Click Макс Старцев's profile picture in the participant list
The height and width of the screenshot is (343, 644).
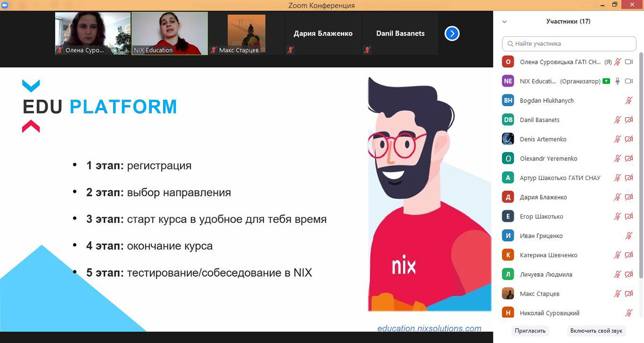coord(508,293)
